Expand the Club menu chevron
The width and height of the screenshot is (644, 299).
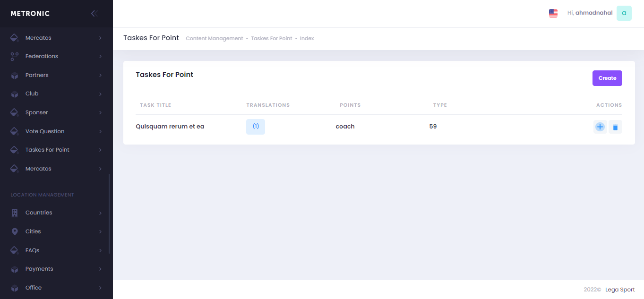tap(100, 94)
